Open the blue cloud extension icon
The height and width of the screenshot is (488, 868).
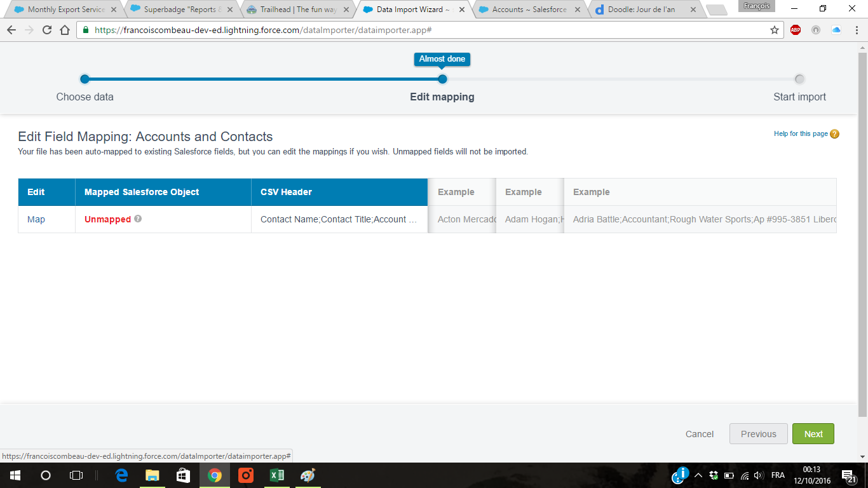[x=836, y=30]
